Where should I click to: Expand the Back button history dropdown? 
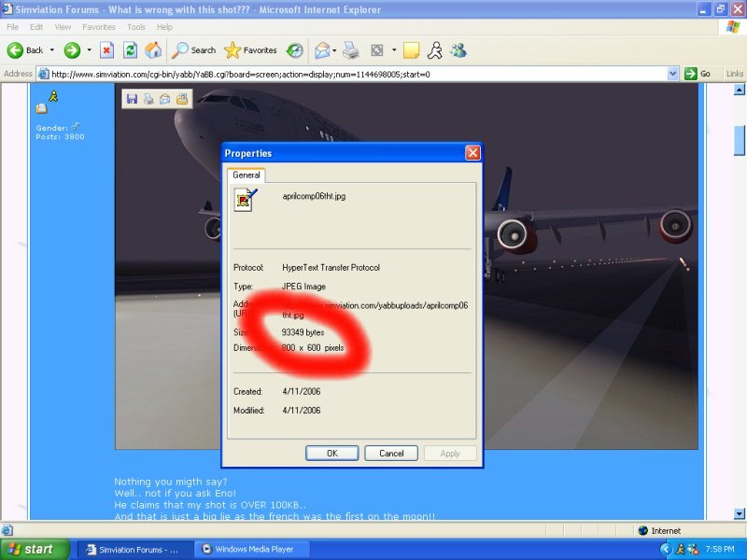[x=52, y=50]
